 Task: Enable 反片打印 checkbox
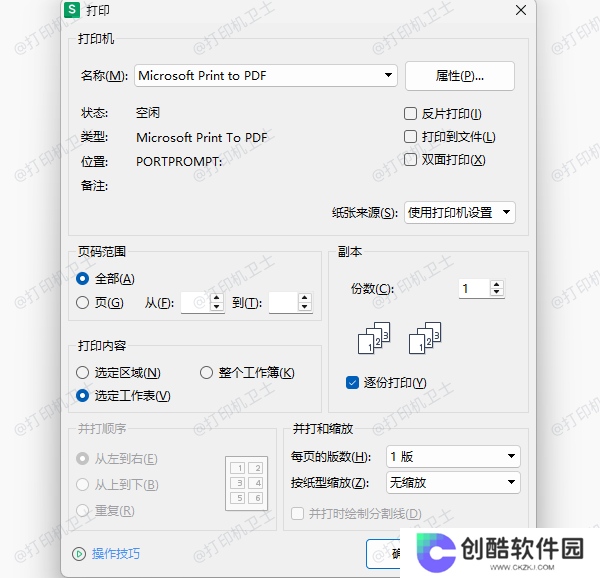[x=410, y=114]
